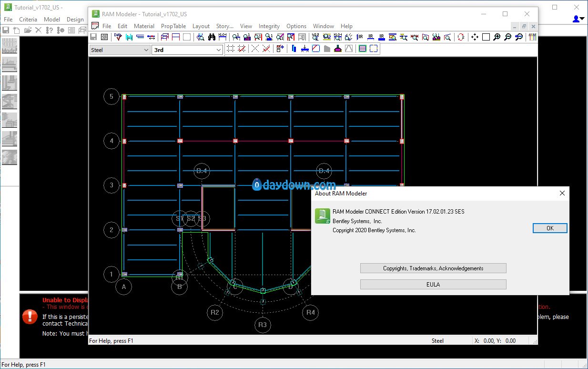
Task: Click the restore child window button by Help menu
Action: pos(524,26)
